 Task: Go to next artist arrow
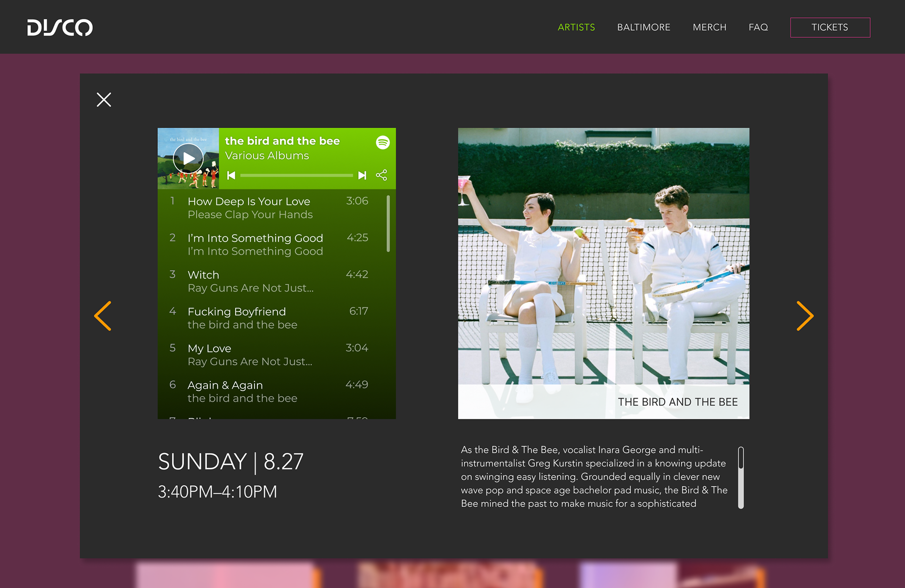pyautogui.click(x=805, y=316)
